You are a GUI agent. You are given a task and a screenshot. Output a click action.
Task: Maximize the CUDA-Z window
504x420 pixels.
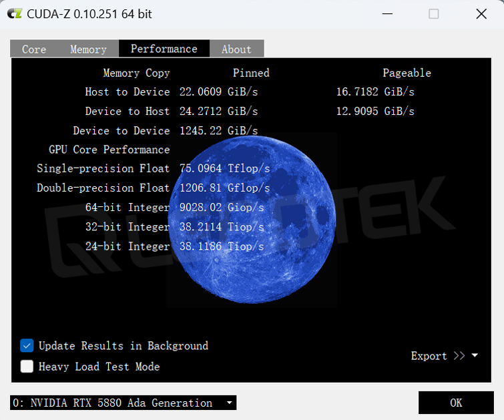434,14
